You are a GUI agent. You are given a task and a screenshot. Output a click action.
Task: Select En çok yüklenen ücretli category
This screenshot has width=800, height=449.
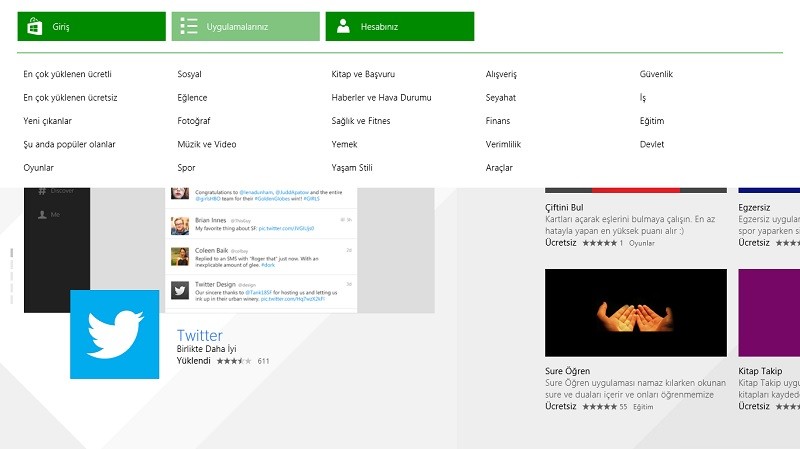67,74
